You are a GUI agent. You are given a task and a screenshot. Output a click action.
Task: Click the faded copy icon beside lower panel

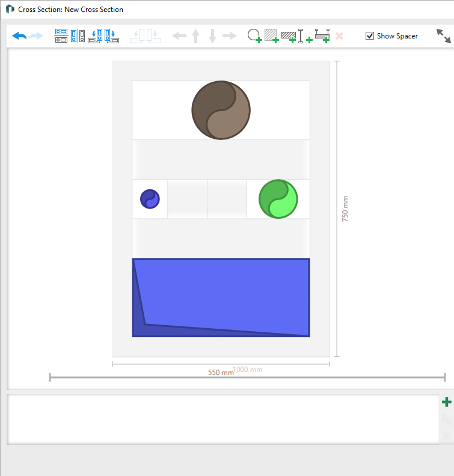coord(446,420)
